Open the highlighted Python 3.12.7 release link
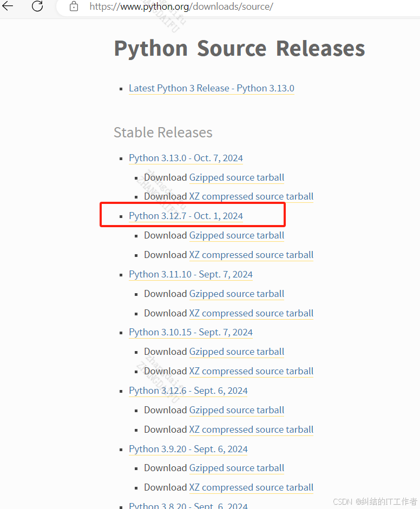This screenshot has width=420, height=509. (186, 215)
